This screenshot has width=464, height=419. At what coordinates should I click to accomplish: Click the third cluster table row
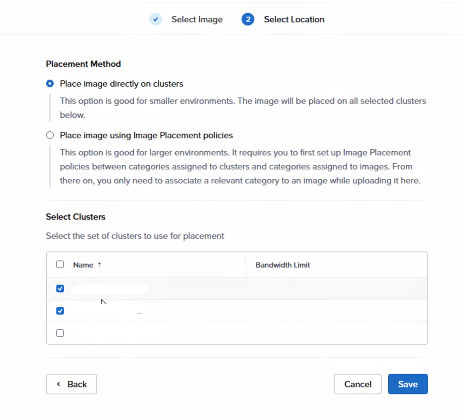(x=237, y=333)
